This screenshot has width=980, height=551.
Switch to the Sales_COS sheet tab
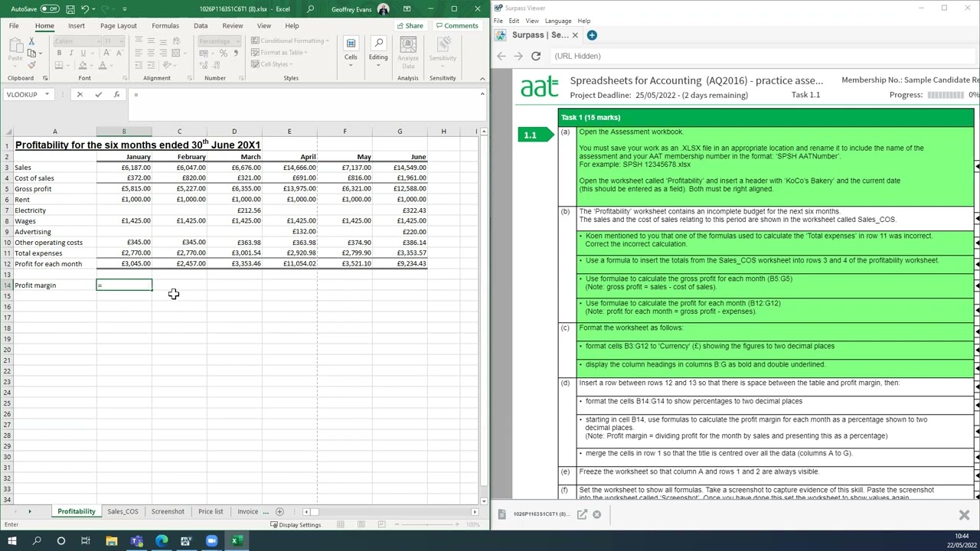[122, 511]
